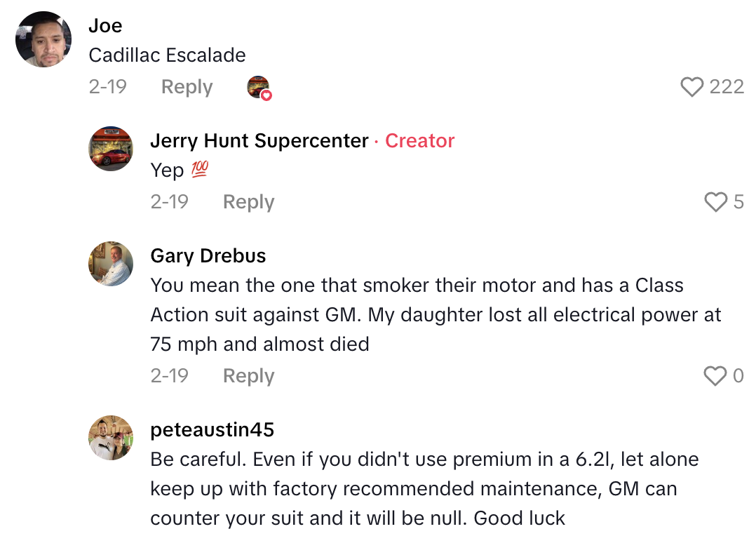Open Joe's username link
Viewport: 756px width, 536px height.
(x=105, y=25)
